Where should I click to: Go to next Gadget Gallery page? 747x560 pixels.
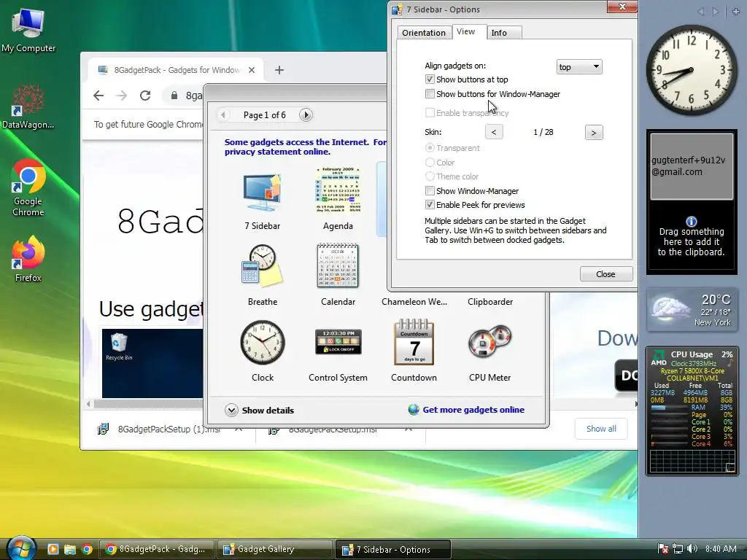click(x=306, y=114)
